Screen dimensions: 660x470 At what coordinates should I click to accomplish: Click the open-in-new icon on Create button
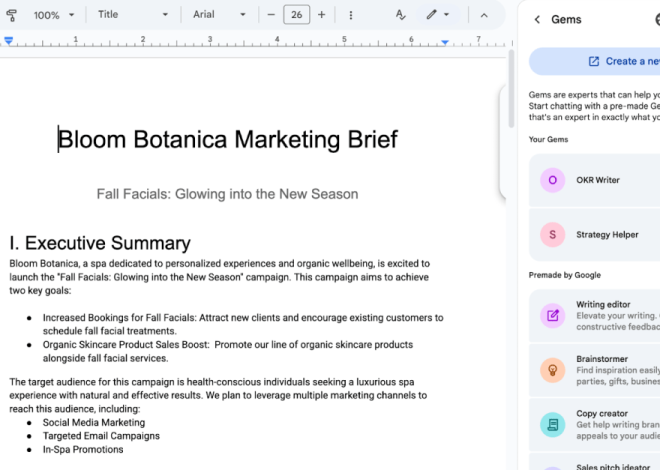[x=593, y=61]
